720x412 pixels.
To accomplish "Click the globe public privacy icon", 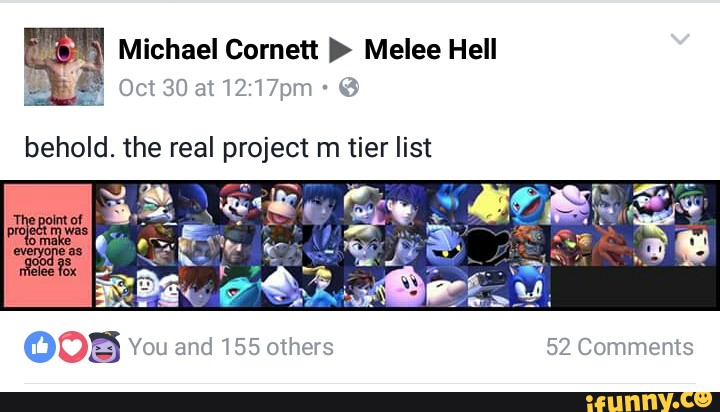I will coord(349,87).
